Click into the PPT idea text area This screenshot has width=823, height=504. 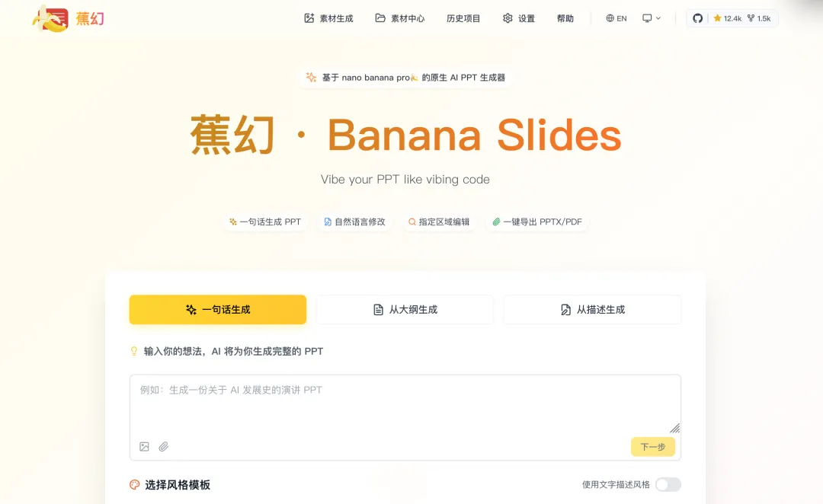point(405,405)
